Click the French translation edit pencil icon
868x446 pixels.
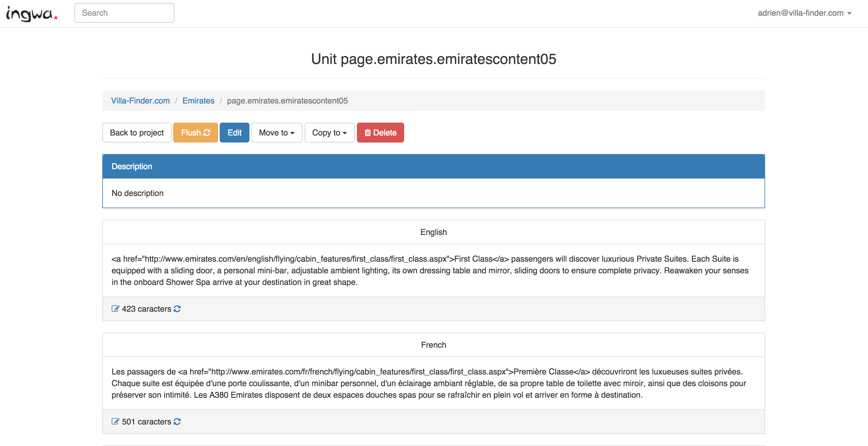[115, 421]
